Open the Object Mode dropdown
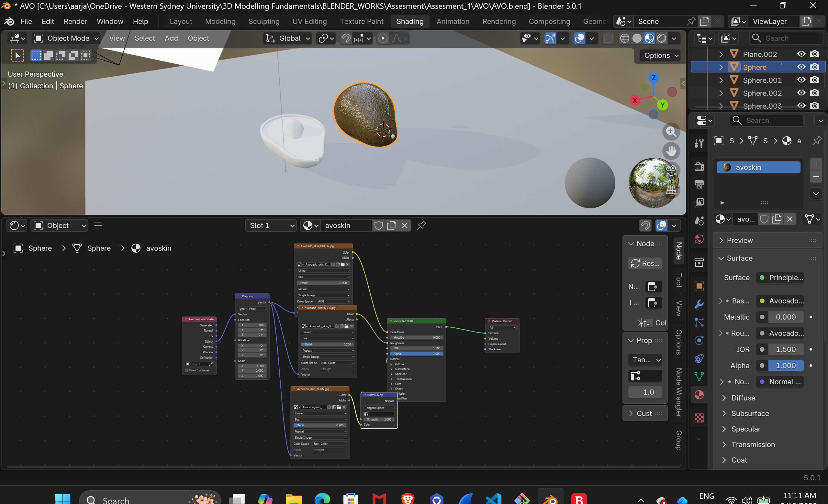This screenshot has height=504, width=828. tap(67, 38)
